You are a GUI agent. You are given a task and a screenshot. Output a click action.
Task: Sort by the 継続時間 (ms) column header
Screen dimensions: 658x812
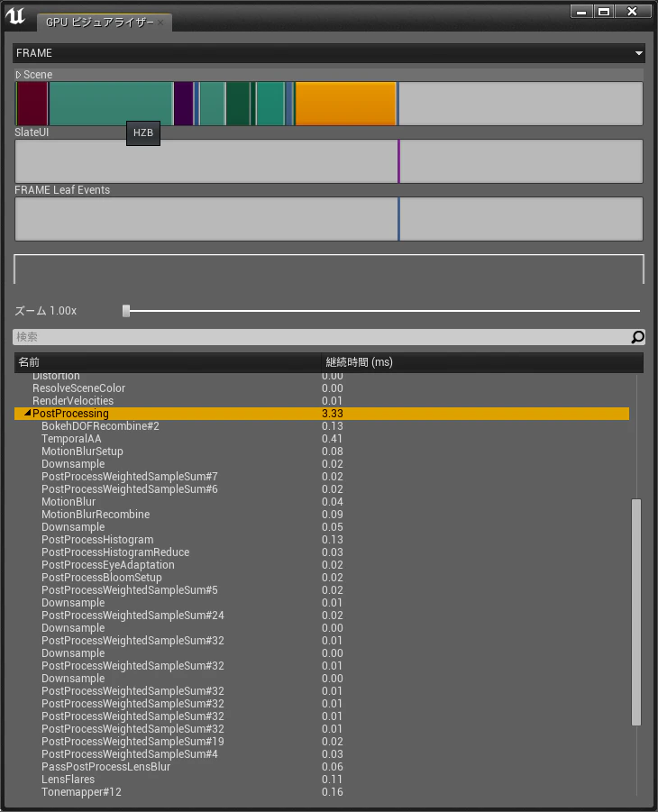(x=482, y=362)
